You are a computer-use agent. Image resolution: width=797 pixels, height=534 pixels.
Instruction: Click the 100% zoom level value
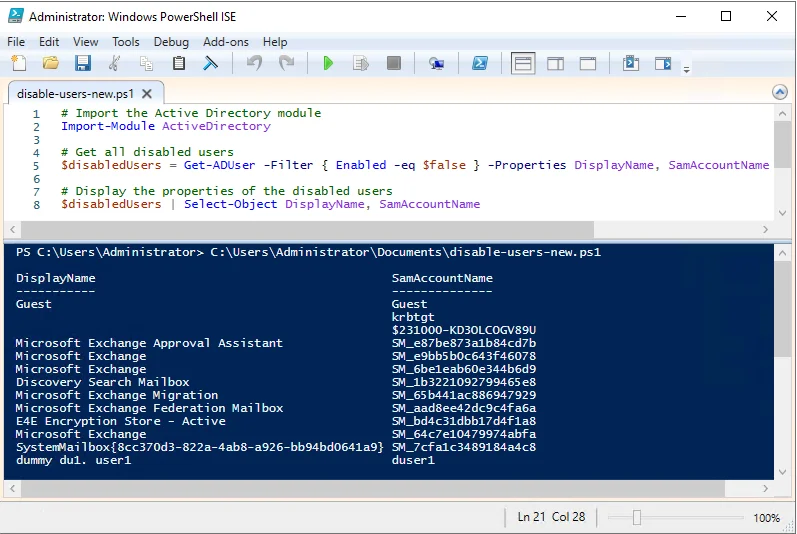tap(767, 517)
